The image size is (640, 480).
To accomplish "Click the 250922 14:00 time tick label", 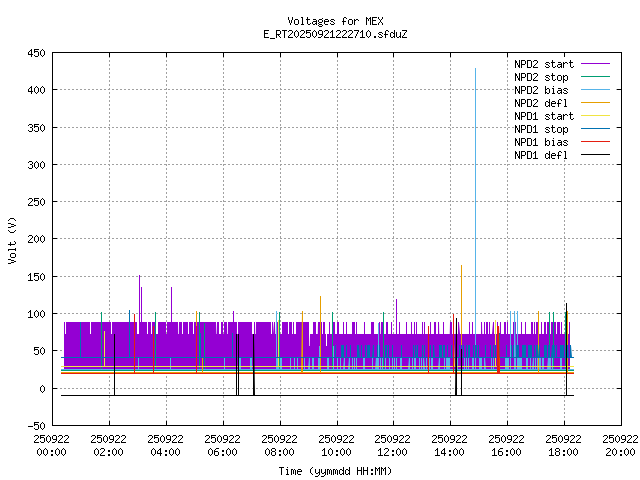I will [x=450, y=444].
